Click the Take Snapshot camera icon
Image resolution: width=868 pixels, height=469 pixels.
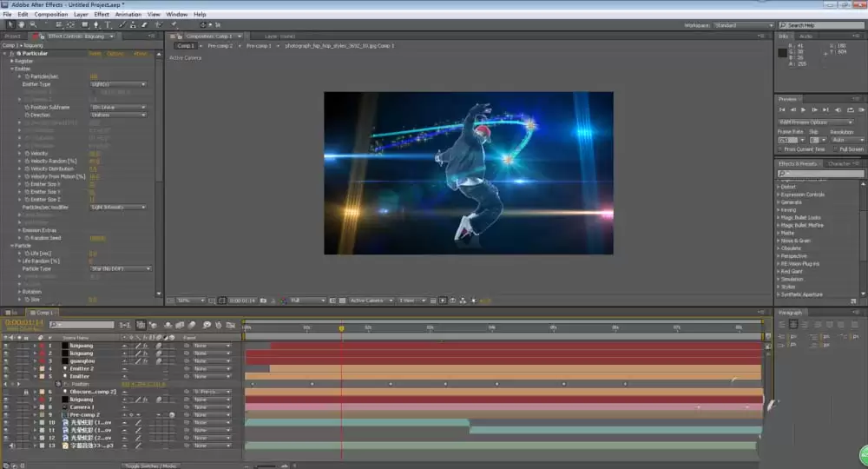point(264,301)
